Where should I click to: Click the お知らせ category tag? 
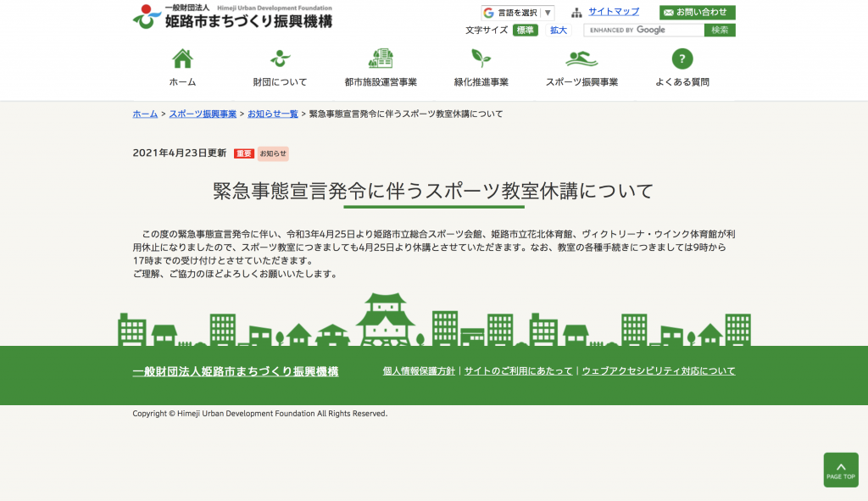273,153
